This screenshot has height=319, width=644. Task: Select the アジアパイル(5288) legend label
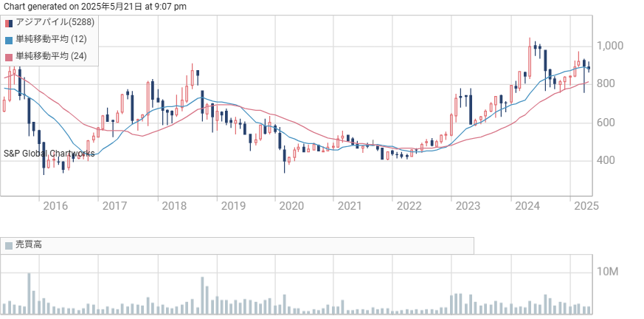click(x=55, y=23)
